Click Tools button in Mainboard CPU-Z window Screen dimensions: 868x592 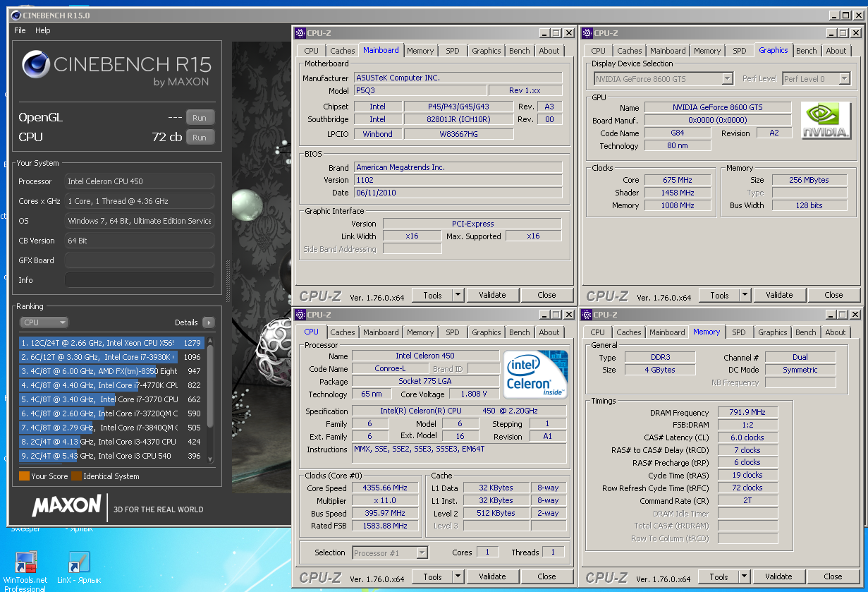433,295
